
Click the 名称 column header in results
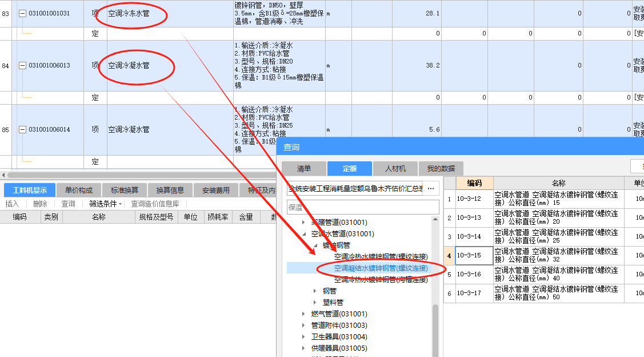tap(559, 183)
